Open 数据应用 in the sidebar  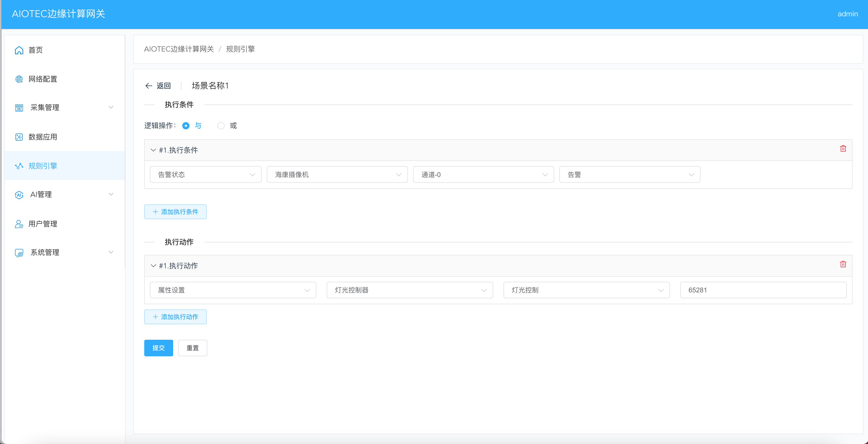click(65, 137)
